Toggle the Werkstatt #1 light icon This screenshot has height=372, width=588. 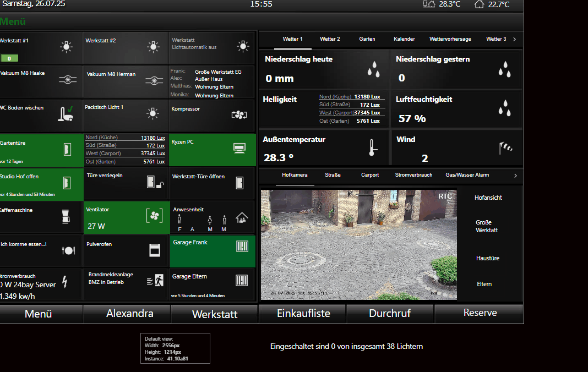pyautogui.click(x=67, y=46)
